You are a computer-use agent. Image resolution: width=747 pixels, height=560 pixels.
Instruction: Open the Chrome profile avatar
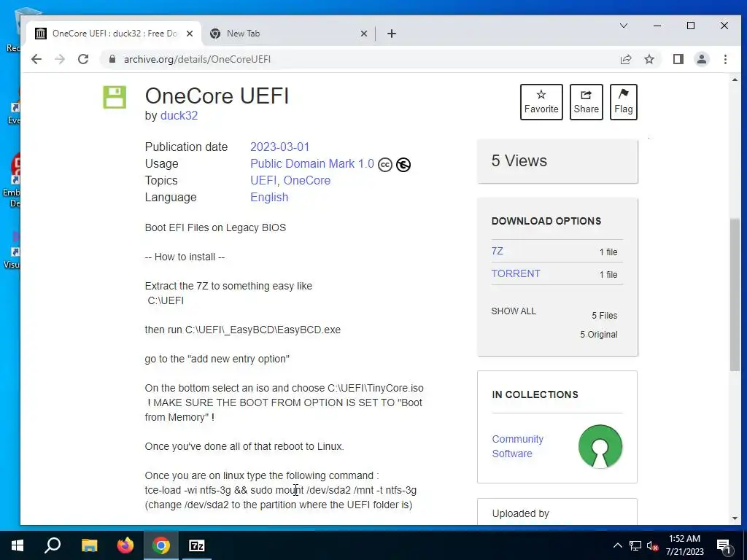tap(702, 59)
